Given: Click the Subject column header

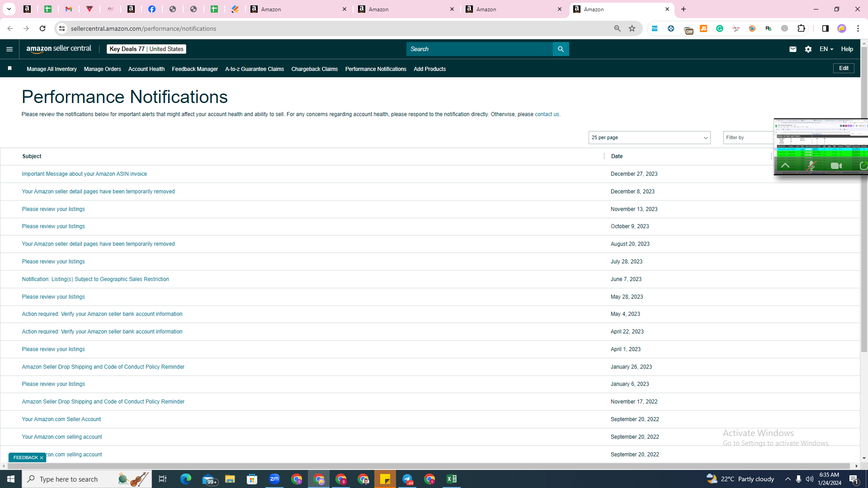Looking at the screenshot, I should (x=32, y=156).
